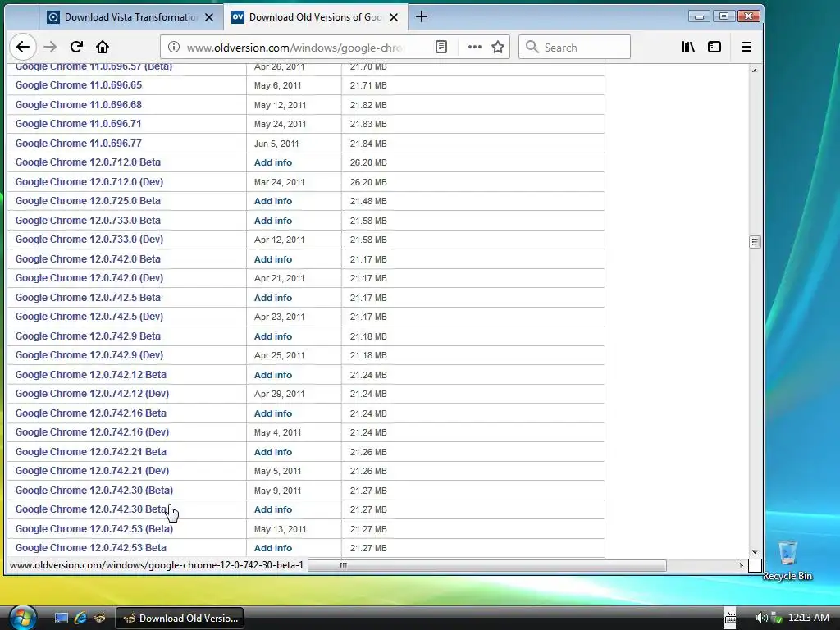Click the Apr 21, 2011 date cell
This screenshot has width=840, height=630.
[279, 279]
